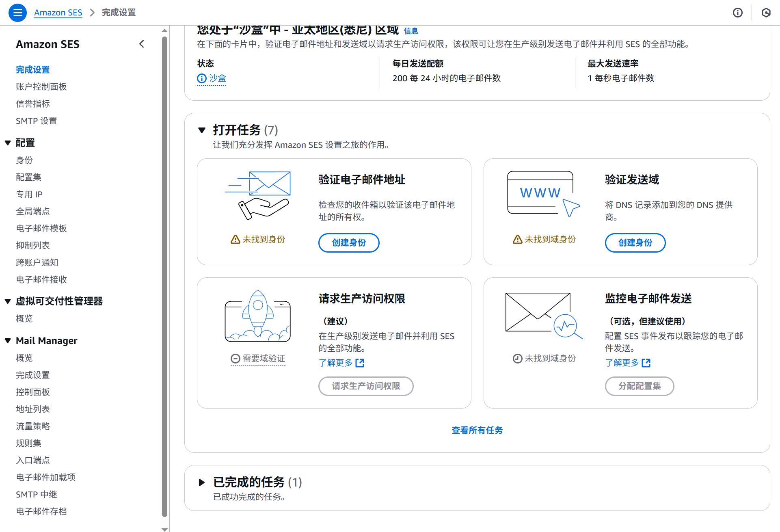Collapse the 配置 sidebar group

tap(8, 143)
